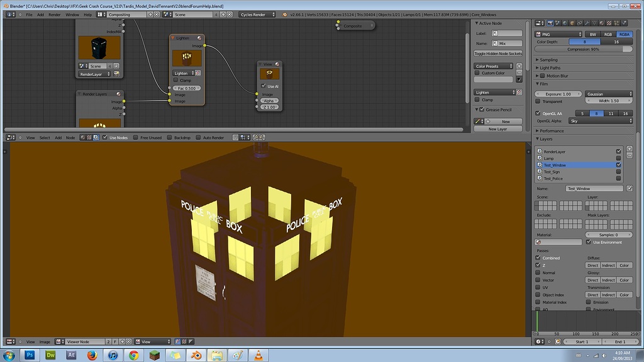Open the Render menu in top bar
Viewport: 644px width, 362px height.
[x=54, y=14]
